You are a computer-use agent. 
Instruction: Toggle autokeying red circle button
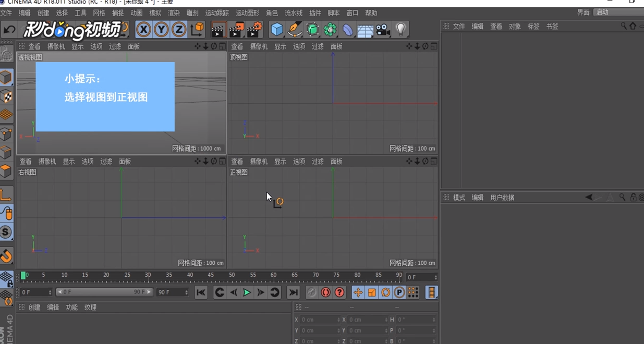325,292
